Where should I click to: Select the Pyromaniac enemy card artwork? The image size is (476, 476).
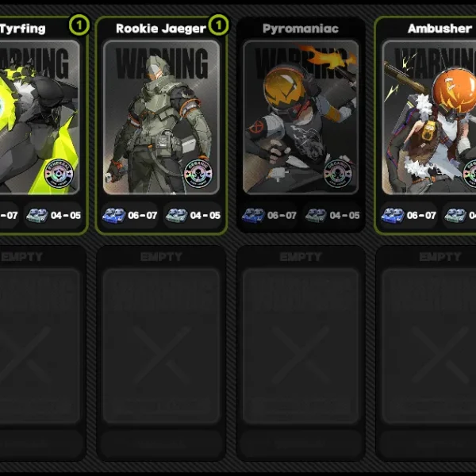click(x=301, y=117)
